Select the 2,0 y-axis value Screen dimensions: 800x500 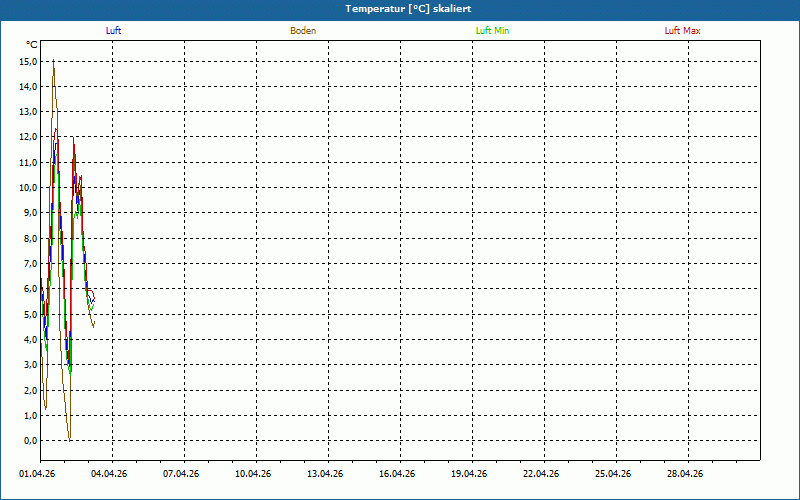(x=31, y=390)
